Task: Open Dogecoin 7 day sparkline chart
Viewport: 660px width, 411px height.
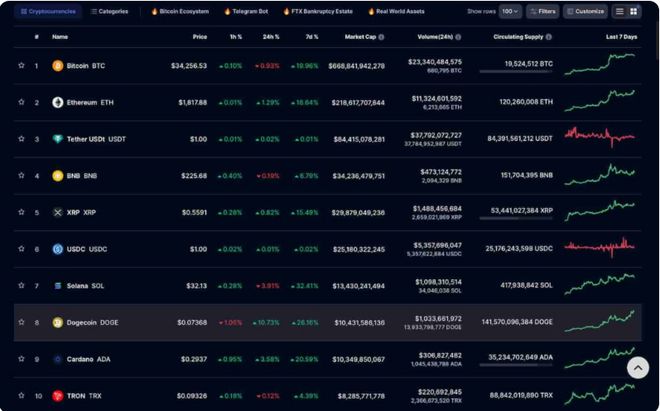Action: [x=600, y=321]
